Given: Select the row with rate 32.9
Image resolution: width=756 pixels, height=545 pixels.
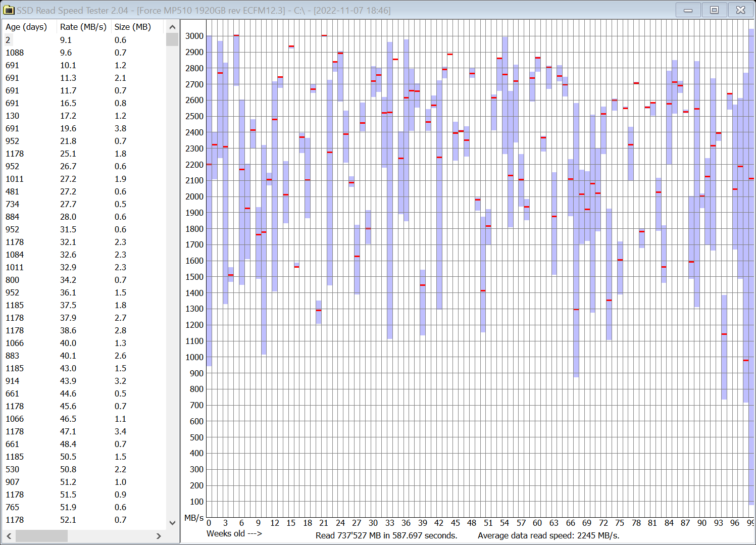Looking at the screenshot, I should click(x=84, y=267).
